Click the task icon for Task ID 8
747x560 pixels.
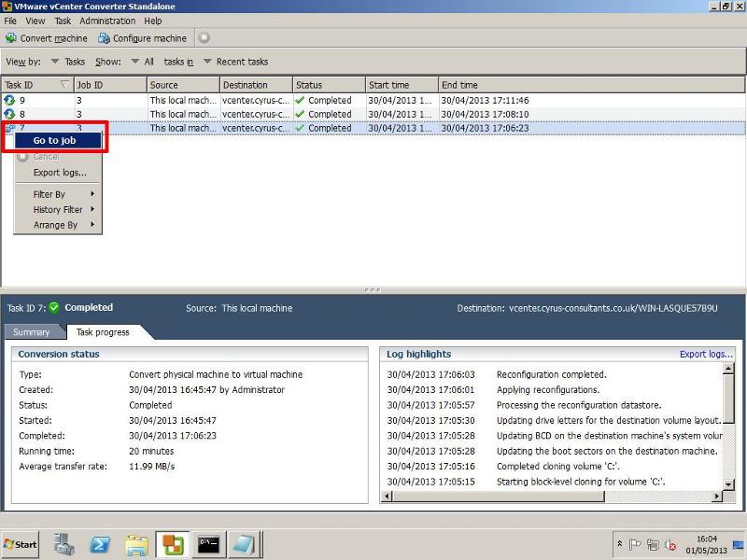9,114
